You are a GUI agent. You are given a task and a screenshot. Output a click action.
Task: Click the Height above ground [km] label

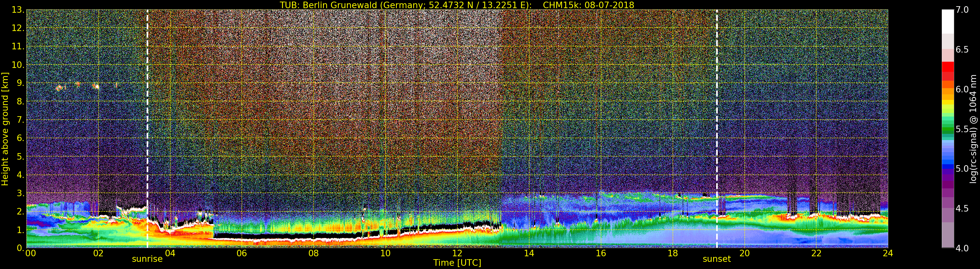(x=5, y=129)
